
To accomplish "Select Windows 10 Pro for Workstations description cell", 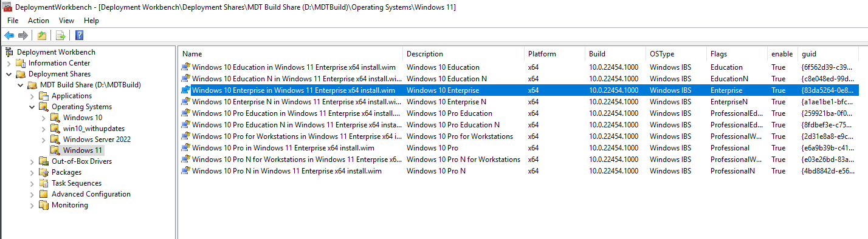I will click(460, 136).
